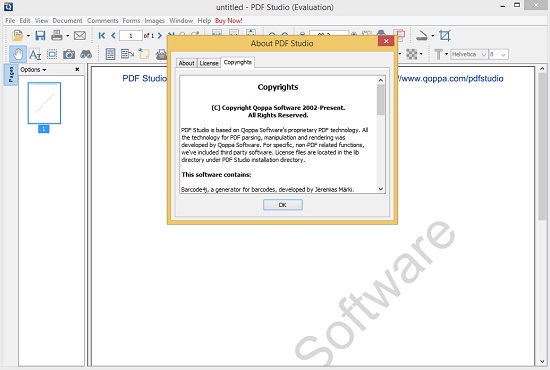The height and width of the screenshot is (370, 550).
Task: Click scroll down arrow in Copyrights text
Action: [x=381, y=189]
